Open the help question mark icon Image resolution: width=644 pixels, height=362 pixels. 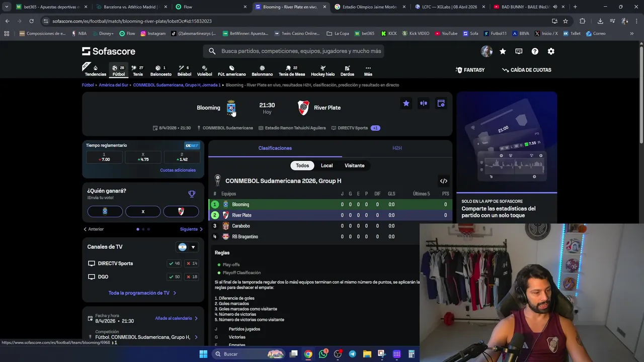click(x=535, y=51)
